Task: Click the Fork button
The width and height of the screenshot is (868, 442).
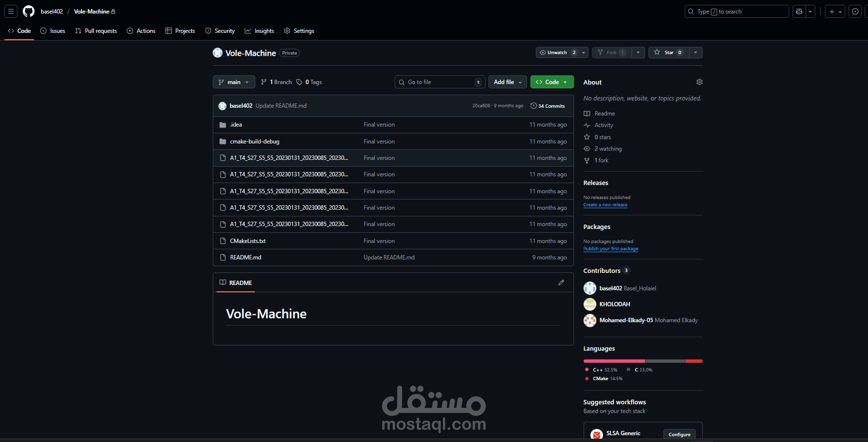Action: [x=612, y=52]
